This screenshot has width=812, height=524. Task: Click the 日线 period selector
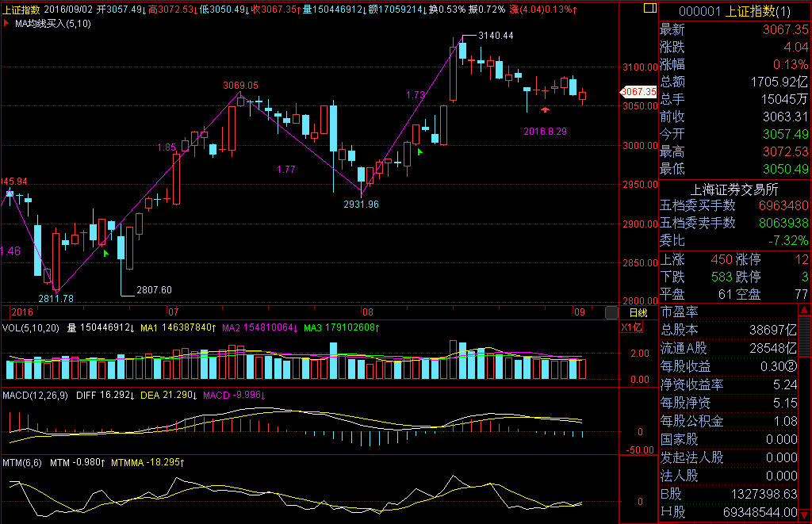638,313
